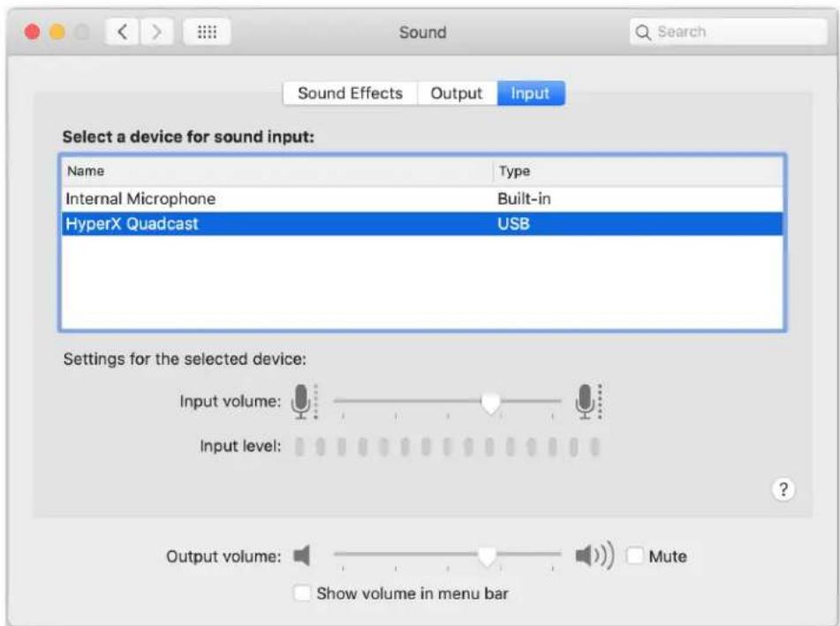Click the loud speaker icon near Mute

(594, 556)
